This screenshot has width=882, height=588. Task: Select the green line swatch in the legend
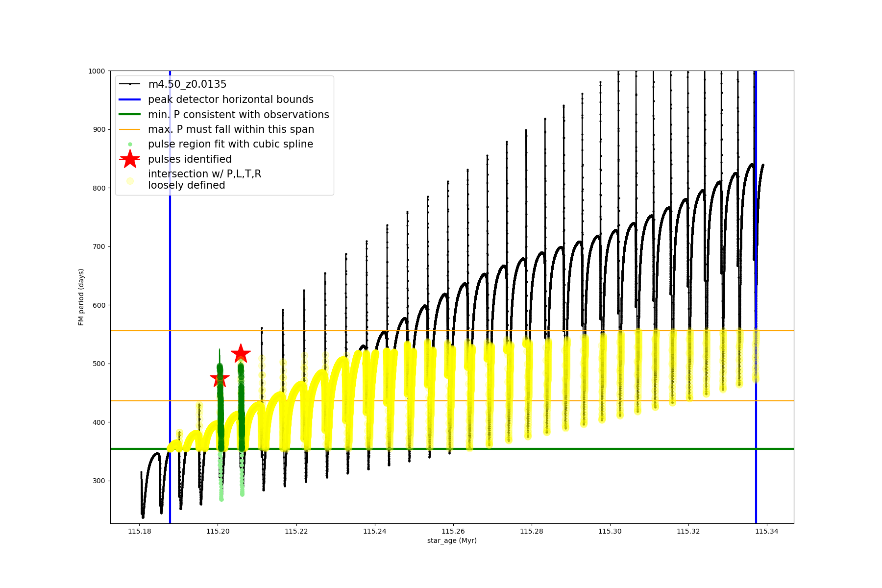pyautogui.click(x=130, y=115)
